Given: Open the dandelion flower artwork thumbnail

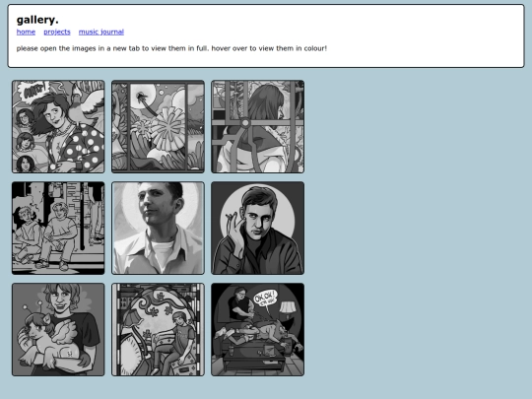Looking at the screenshot, I should click(x=158, y=126).
